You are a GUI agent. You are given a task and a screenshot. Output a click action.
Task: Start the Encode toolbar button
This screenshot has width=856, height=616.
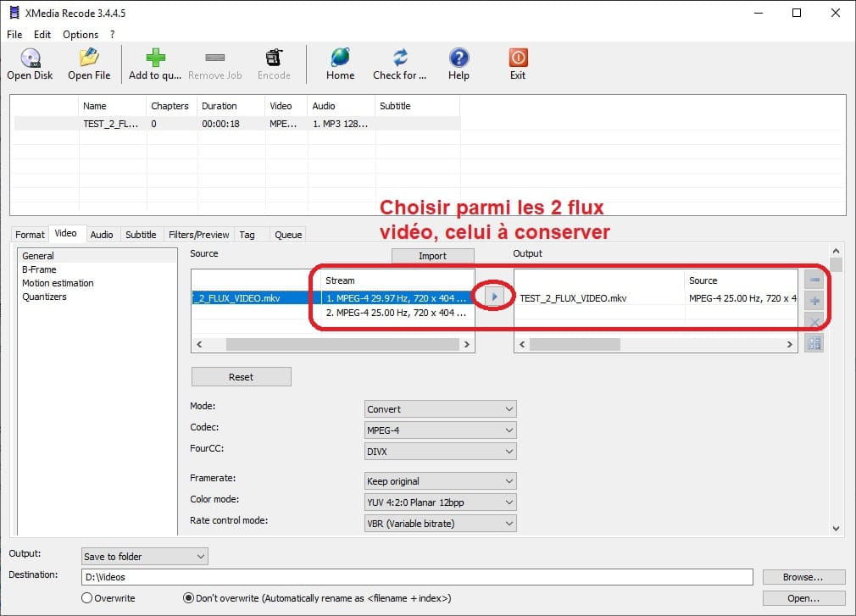point(274,64)
